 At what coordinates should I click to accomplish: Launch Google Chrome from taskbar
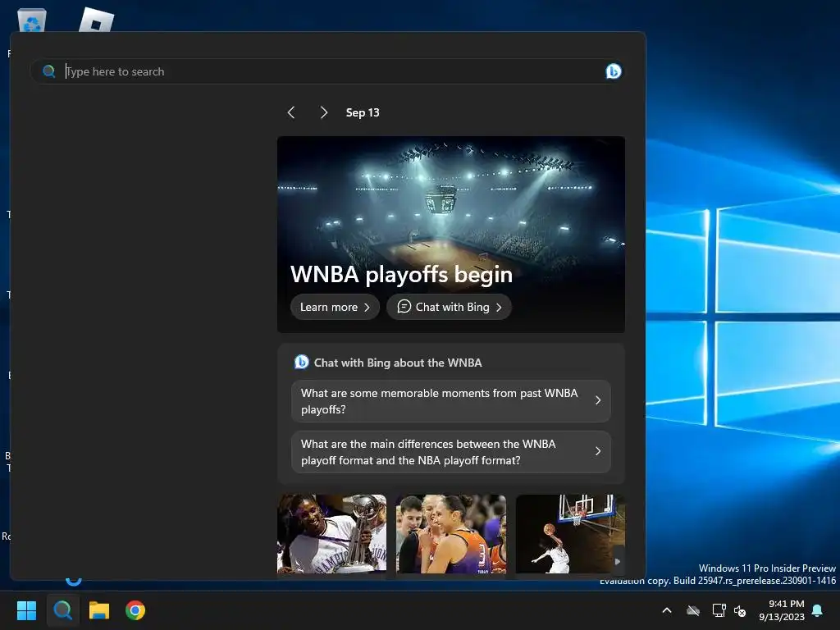(x=135, y=610)
